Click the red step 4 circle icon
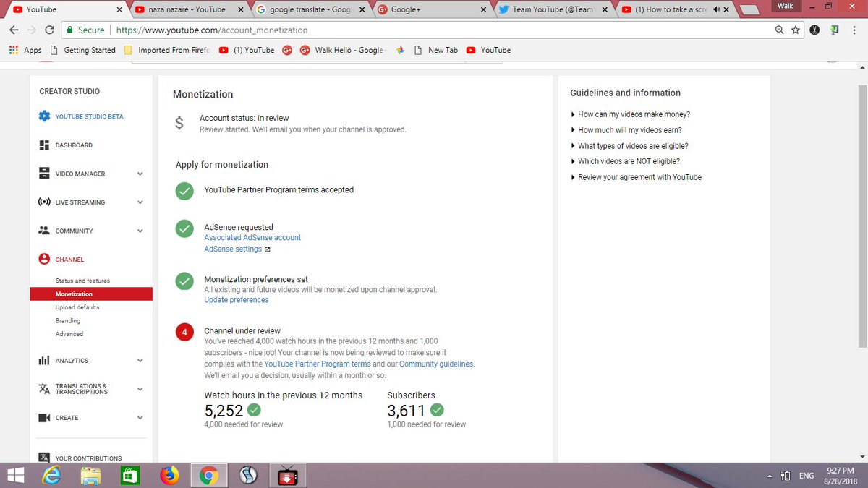The height and width of the screenshot is (488, 868). [x=184, y=333]
